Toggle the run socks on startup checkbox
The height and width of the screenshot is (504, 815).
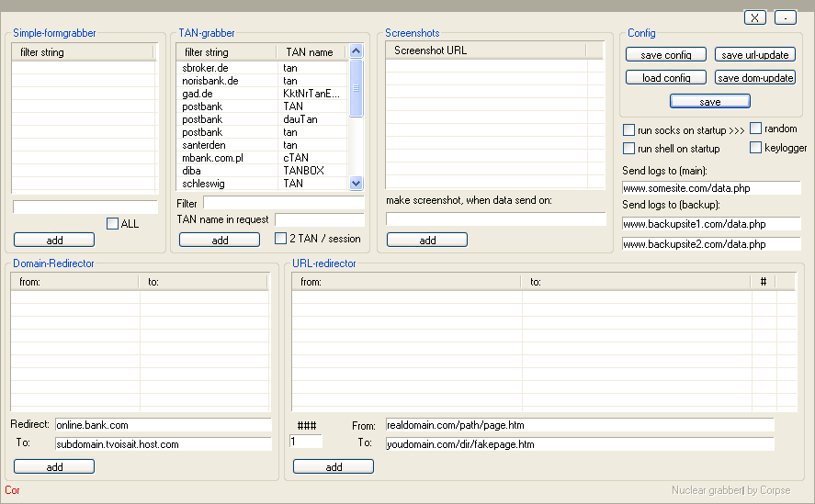click(x=629, y=130)
